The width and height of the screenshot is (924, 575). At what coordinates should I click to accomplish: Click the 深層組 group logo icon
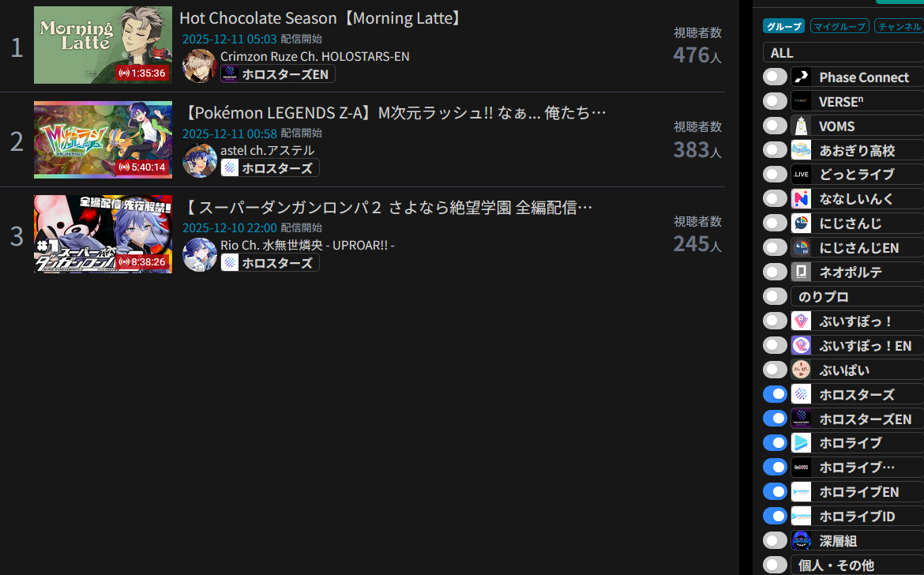point(801,540)
